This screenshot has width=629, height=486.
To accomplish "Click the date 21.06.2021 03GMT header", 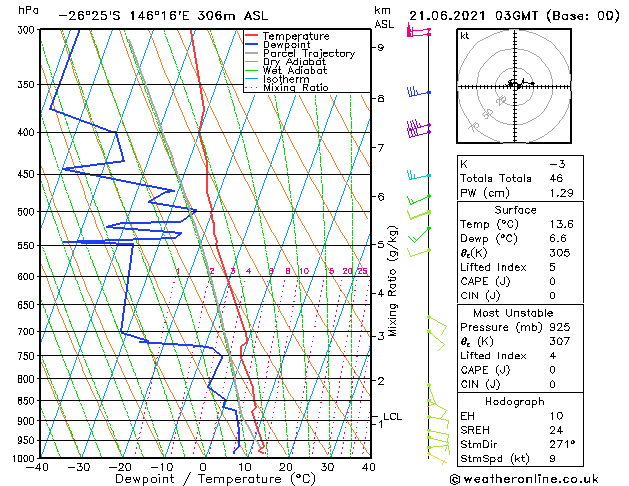I will click(473, 16).
